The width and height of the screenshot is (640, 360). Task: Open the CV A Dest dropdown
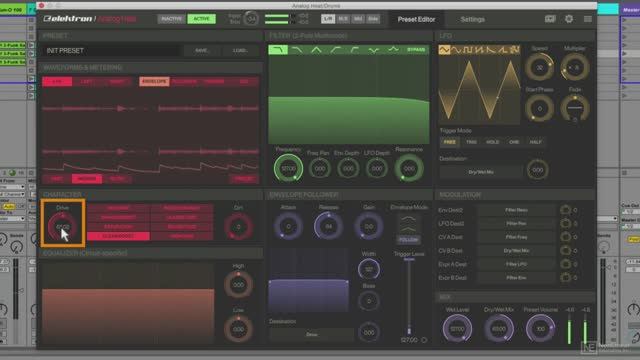click(516, 237)
